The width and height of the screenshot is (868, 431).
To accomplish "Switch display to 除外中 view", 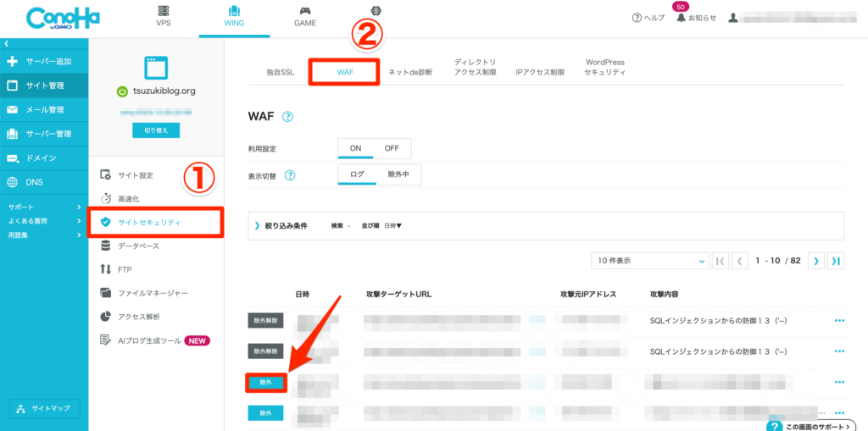I will tap(398, 174).
